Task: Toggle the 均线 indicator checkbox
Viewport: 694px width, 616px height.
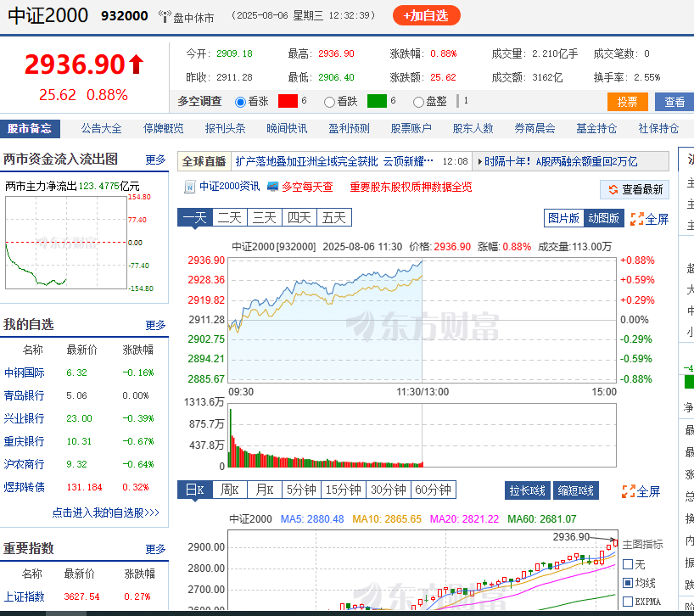Action: click(x=628, y=583)
